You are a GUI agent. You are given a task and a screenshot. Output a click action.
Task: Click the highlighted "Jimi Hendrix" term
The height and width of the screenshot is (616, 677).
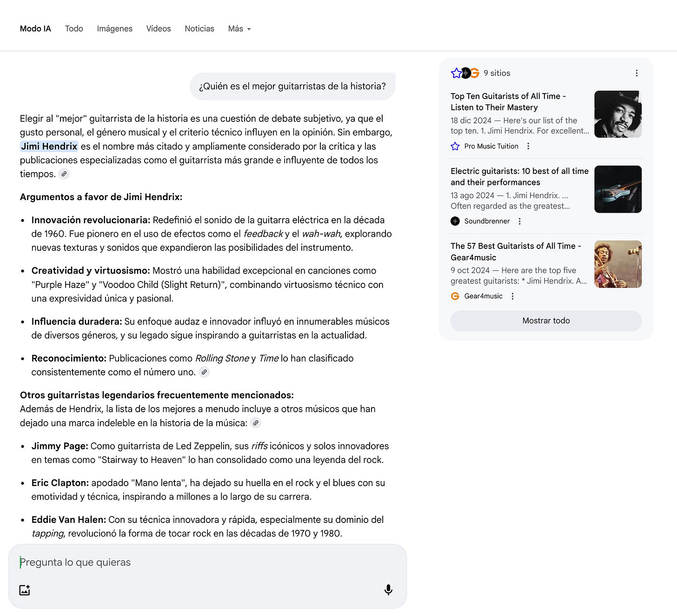tap(49, 146)
